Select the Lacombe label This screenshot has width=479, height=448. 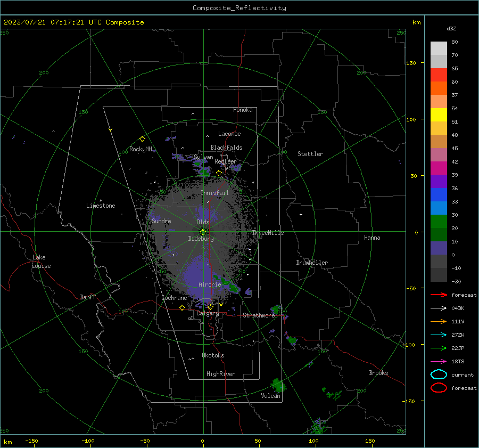click(229, 134)
